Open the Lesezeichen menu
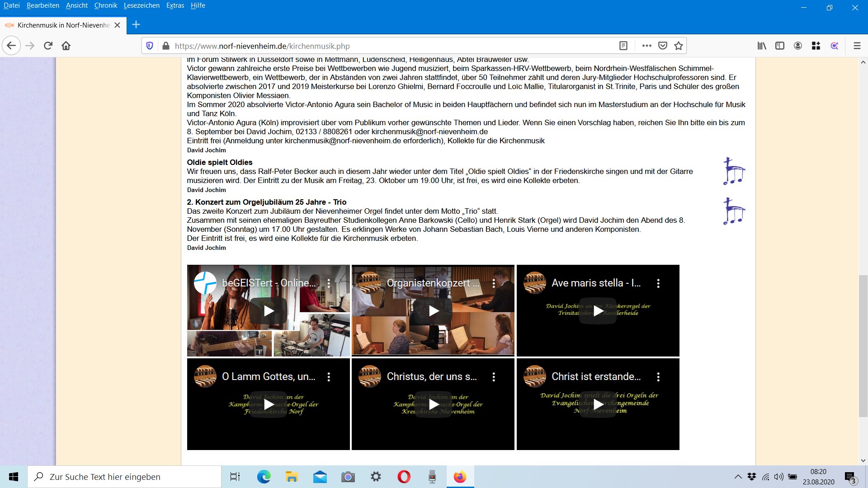The width and height of the screenshot is (868, 488). 142,5
